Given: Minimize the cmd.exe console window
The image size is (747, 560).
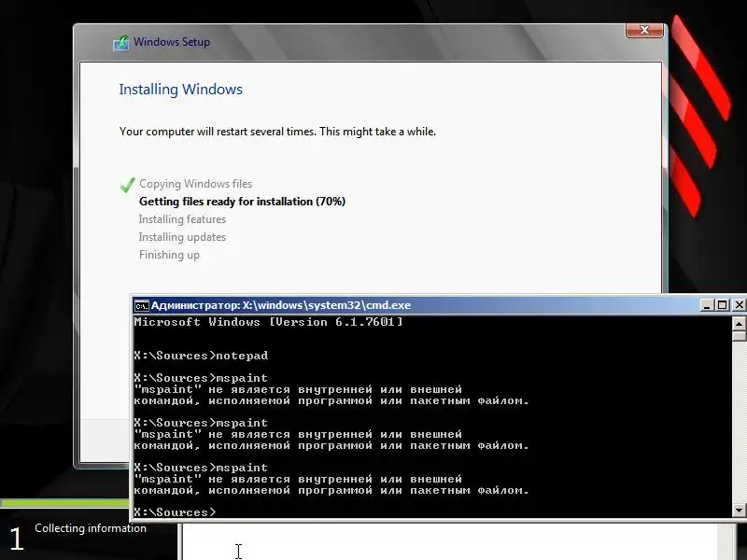Looking at the screenshot, I should [707, 305].
